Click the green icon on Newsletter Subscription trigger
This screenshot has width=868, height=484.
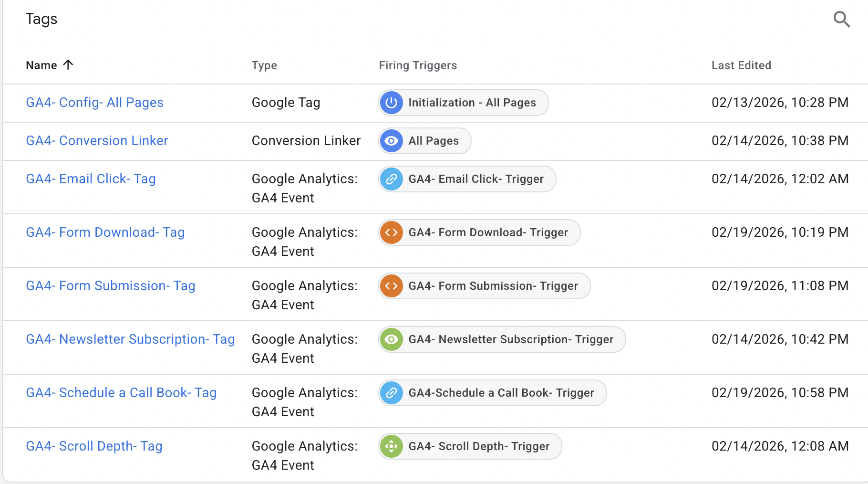coord(391,339)
